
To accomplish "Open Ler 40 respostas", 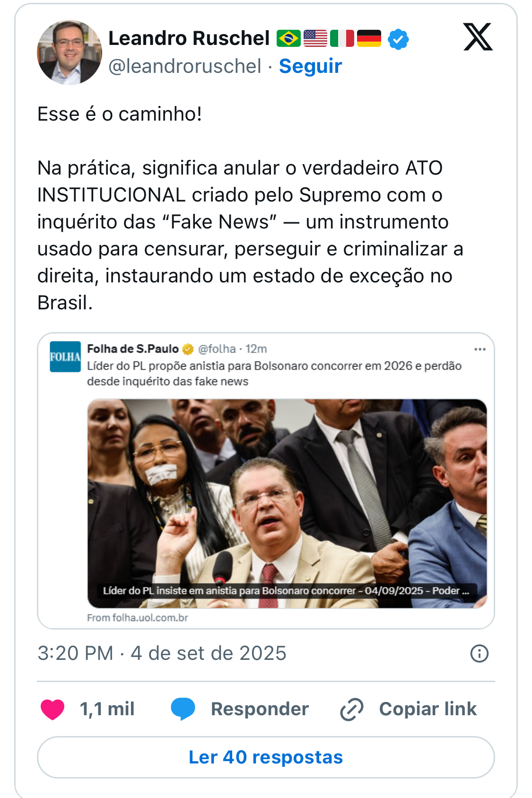I will pyautogui.click(x=266, y=757).
